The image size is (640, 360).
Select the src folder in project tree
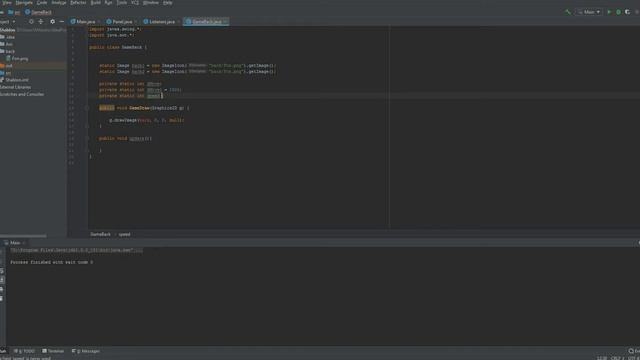point(6,73)
